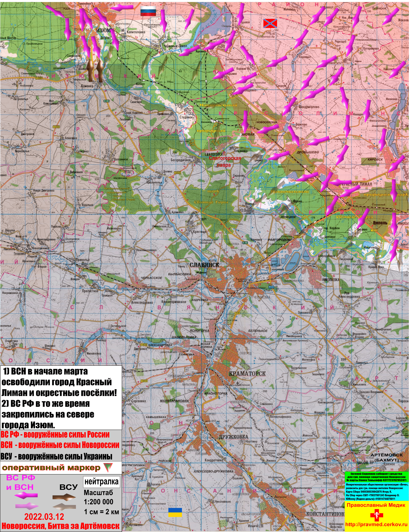Click the operative marker triangle icon

pos(108,467)
